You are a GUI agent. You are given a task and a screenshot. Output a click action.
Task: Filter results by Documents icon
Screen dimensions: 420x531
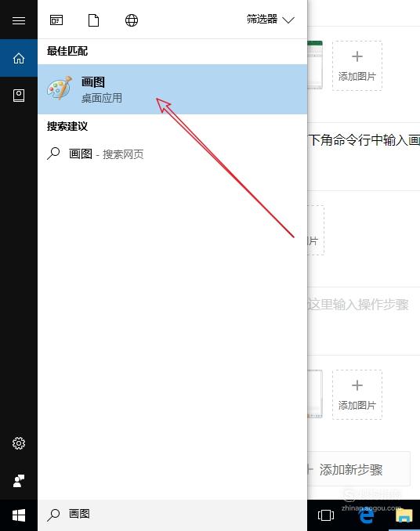[93, 20]
